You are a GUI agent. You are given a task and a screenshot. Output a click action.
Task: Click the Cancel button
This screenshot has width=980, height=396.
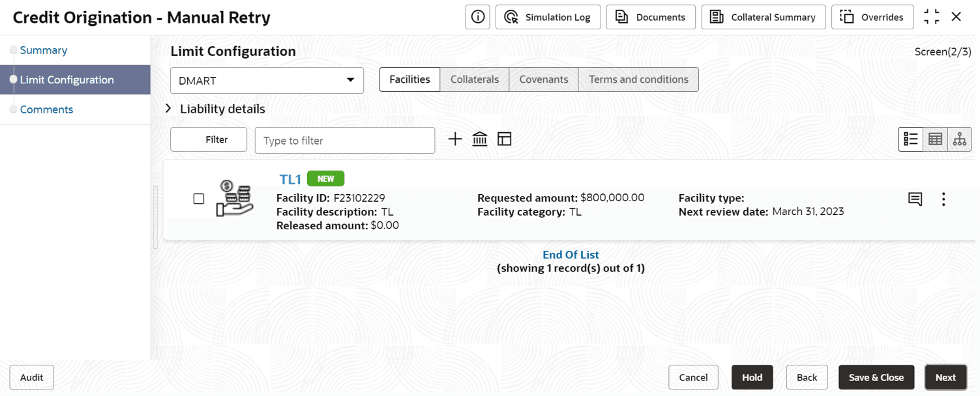693,377
